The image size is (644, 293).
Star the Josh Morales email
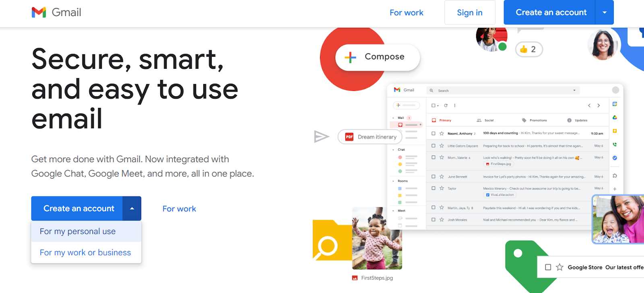[x=442, y=220]
